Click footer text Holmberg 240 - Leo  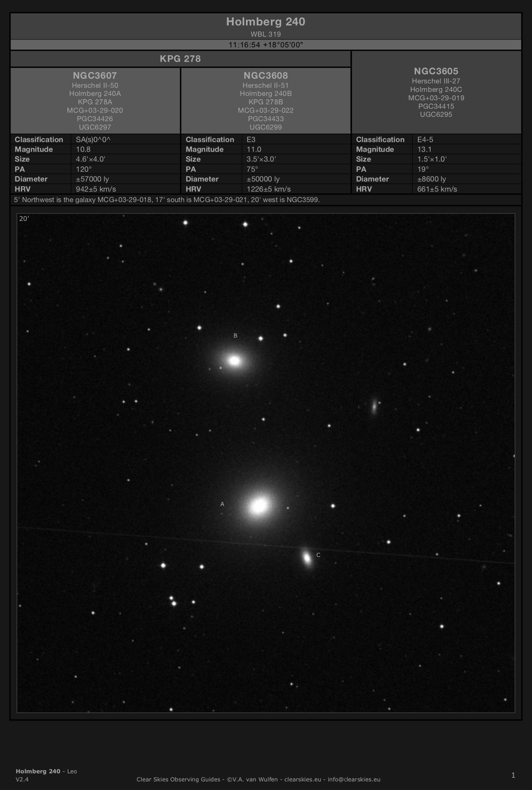46,771
